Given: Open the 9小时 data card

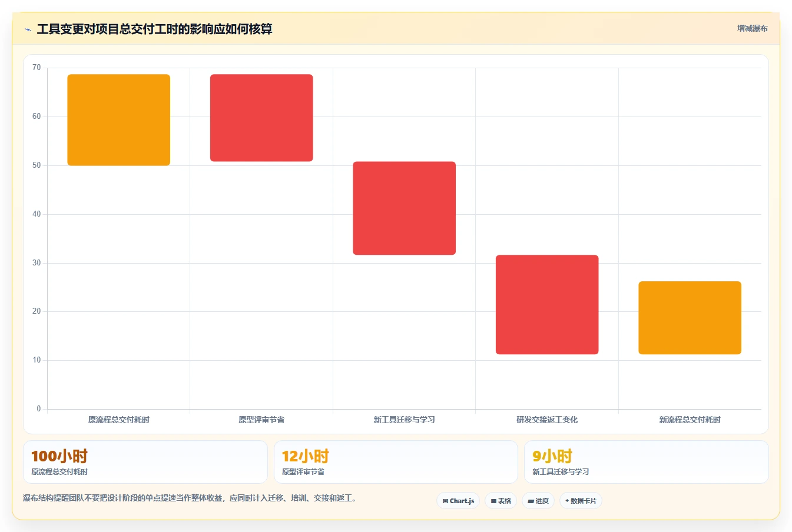Looking at the screenshot, I should point(647,462).
